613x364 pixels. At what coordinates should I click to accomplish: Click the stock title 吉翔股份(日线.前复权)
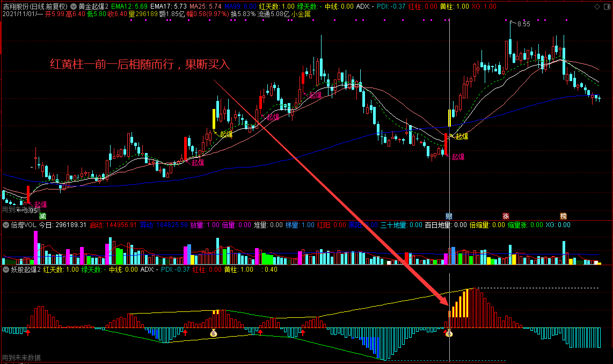(35, 6)
